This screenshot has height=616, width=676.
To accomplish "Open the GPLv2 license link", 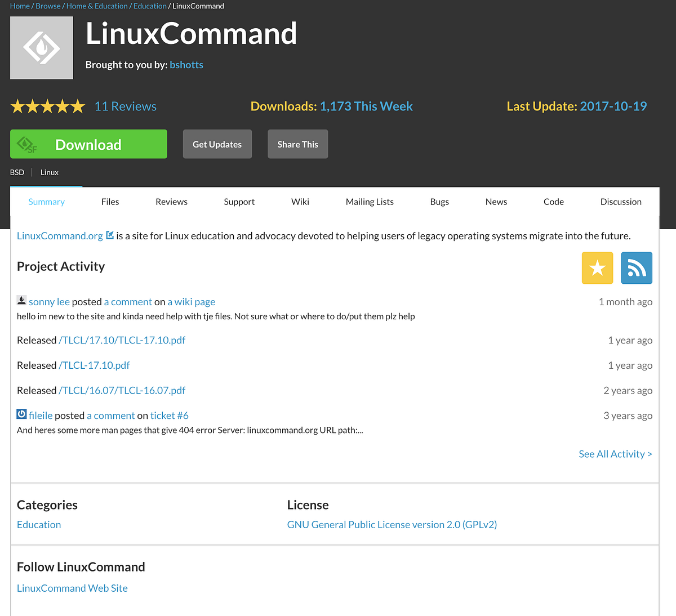I will (392, 524).
